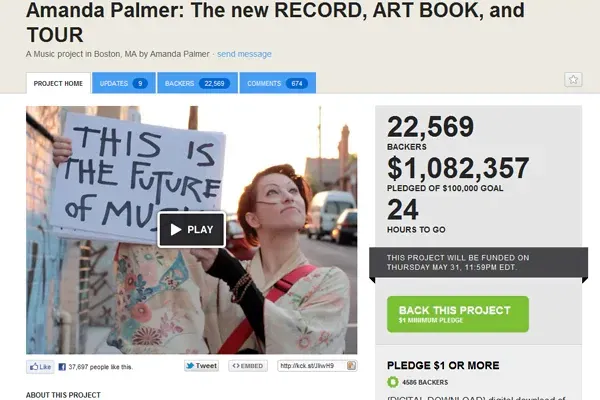Image resolution: width=600 pixels, height=400 pixels.
Task: Click the green badge next to 4586 backers
Action: pos(393,382)
